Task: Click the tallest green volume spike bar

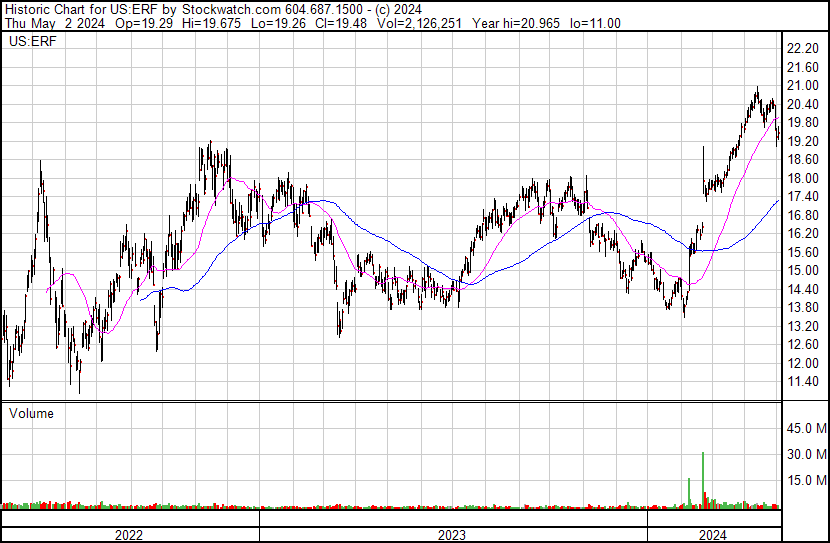Action: pyautogui.click(x=703, y=481)
